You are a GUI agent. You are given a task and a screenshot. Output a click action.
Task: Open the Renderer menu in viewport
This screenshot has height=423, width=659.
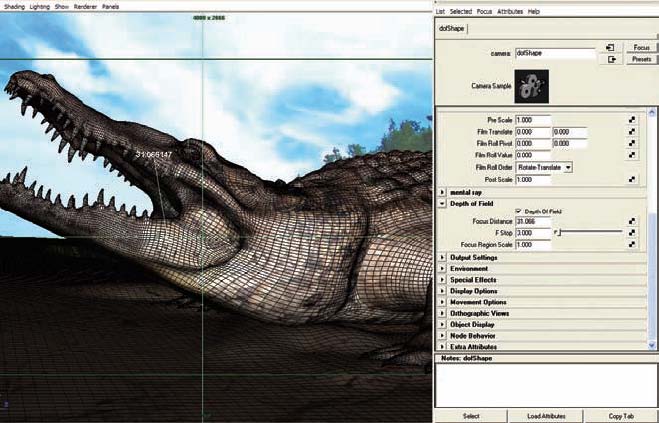tap(87, 6)
